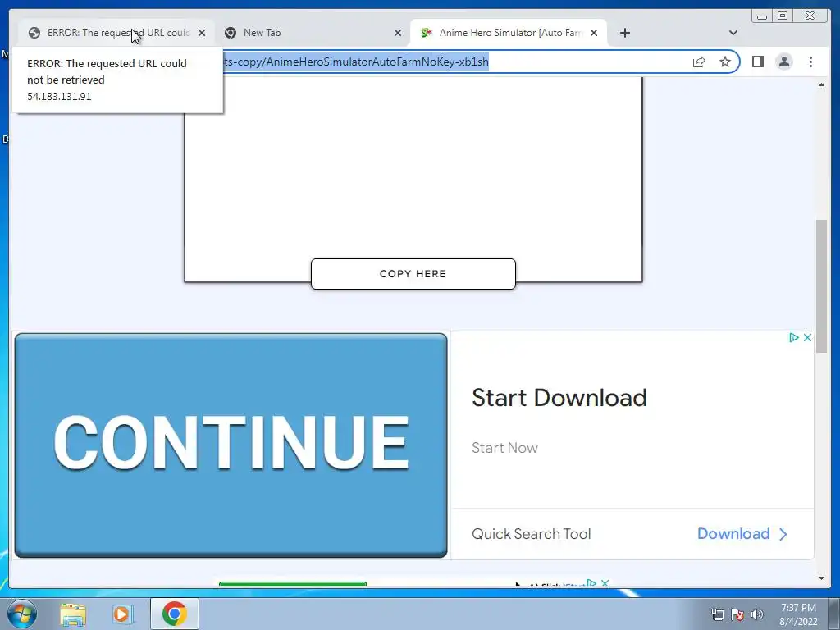Click the page scrollbar up arrow

tap(821, 84)
